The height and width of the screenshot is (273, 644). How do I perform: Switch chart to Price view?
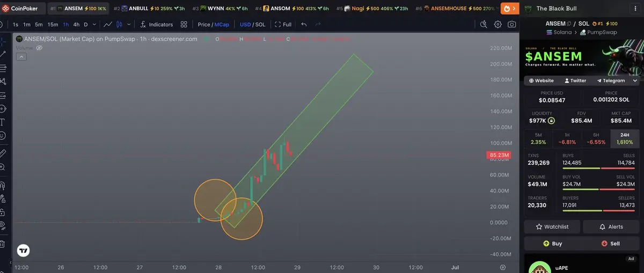tap(204, 24)
